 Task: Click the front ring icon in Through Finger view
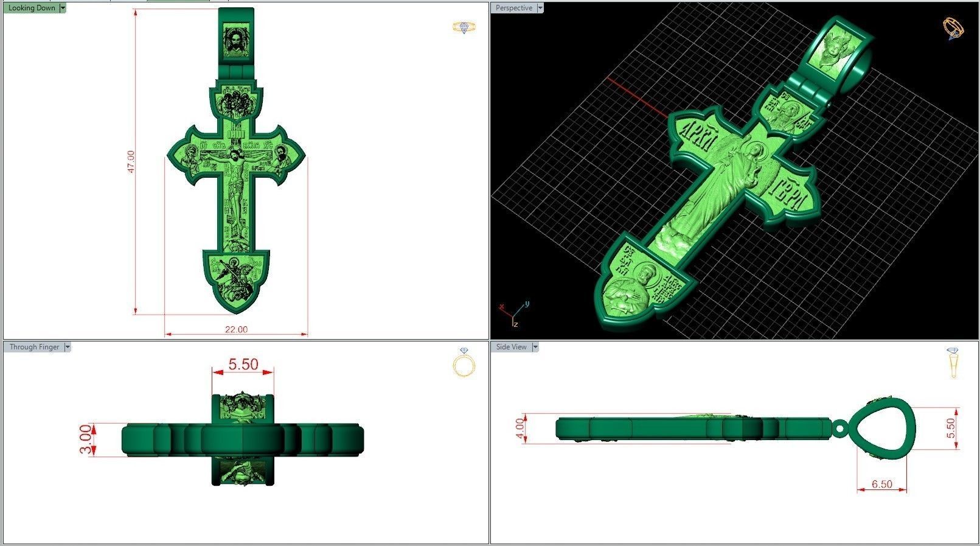[464, 362]
